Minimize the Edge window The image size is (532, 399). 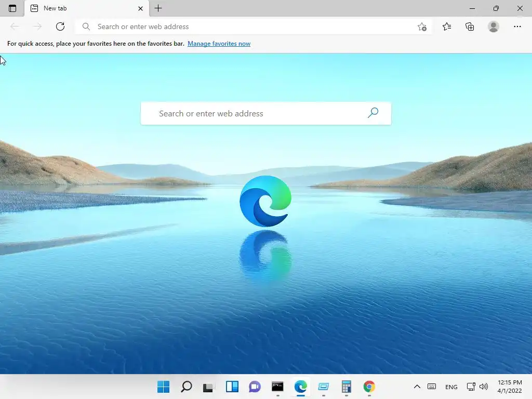pyautogui.click(x=472, y=8)
